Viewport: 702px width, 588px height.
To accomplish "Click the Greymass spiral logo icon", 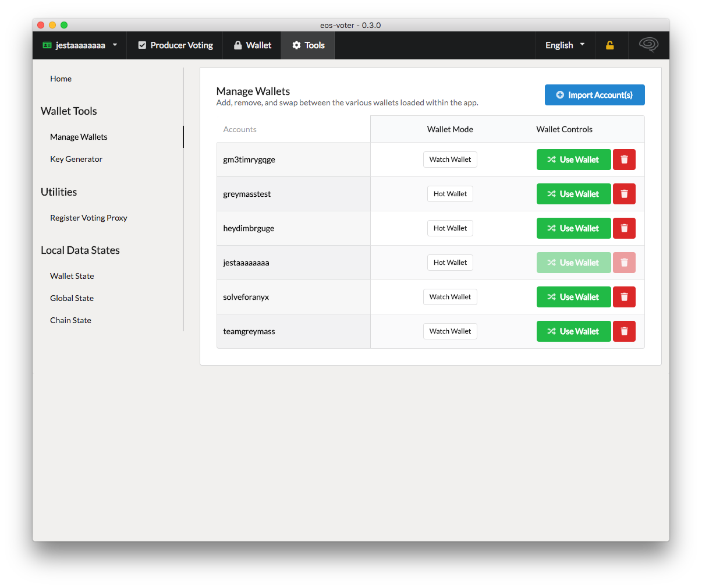I will tap(648, 45).
